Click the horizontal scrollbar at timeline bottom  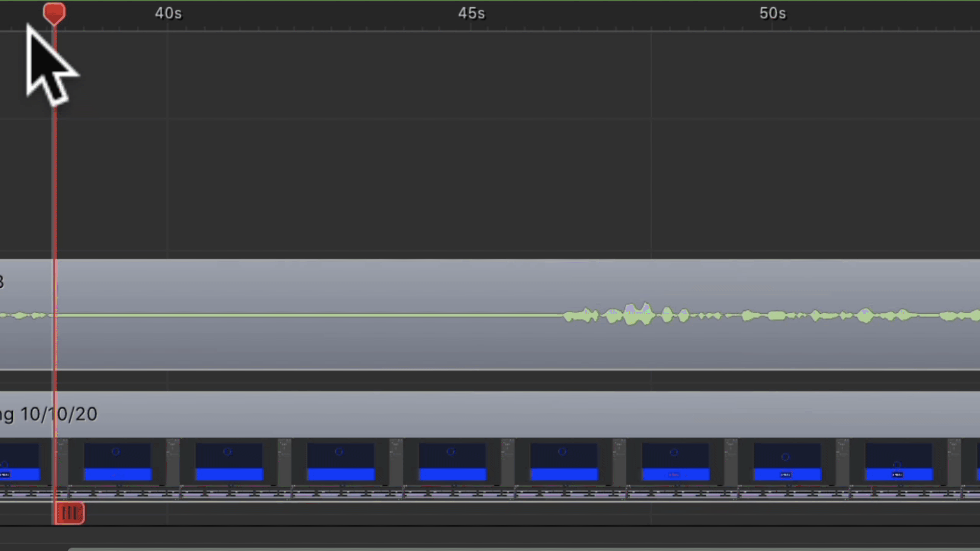524,549
